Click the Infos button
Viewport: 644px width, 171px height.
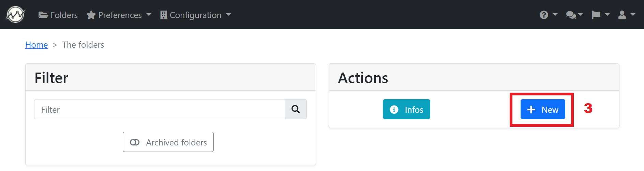click(x=406, y=109)
